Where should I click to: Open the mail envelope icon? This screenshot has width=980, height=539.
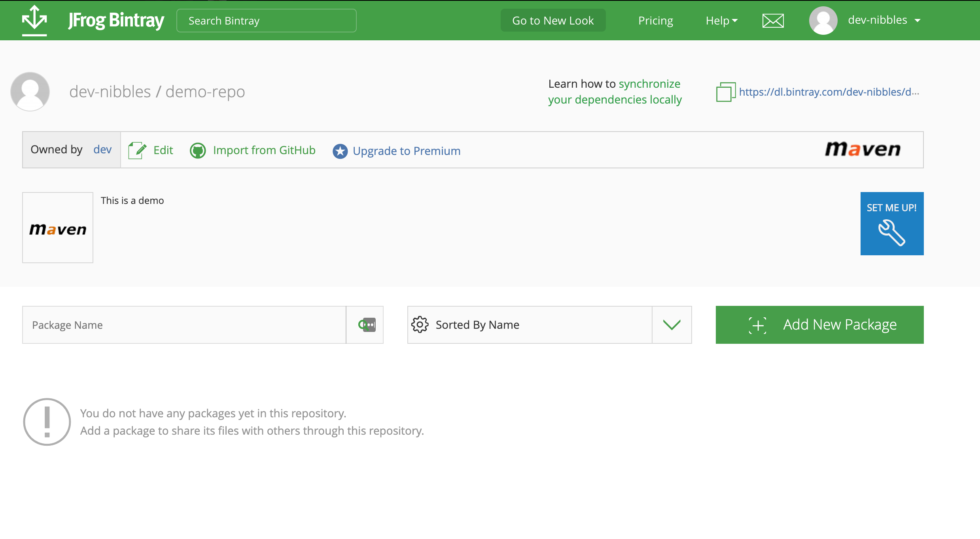pos(773,21)
